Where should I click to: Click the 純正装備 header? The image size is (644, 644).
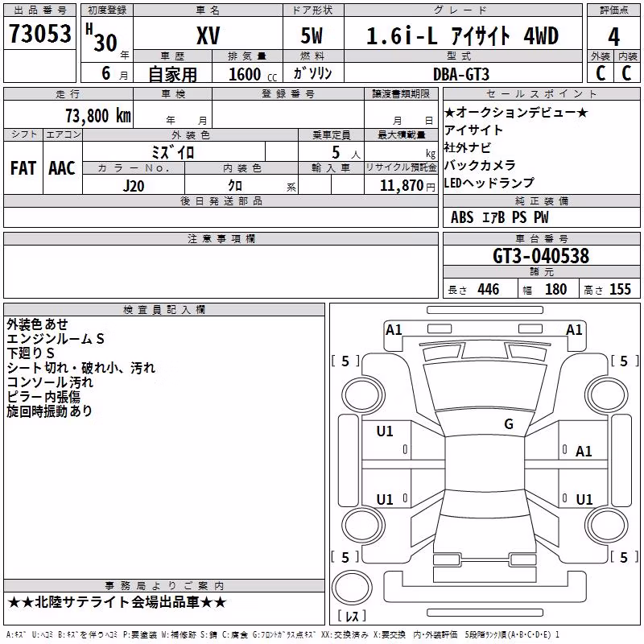pyautogui.click(x=541, y=200)
